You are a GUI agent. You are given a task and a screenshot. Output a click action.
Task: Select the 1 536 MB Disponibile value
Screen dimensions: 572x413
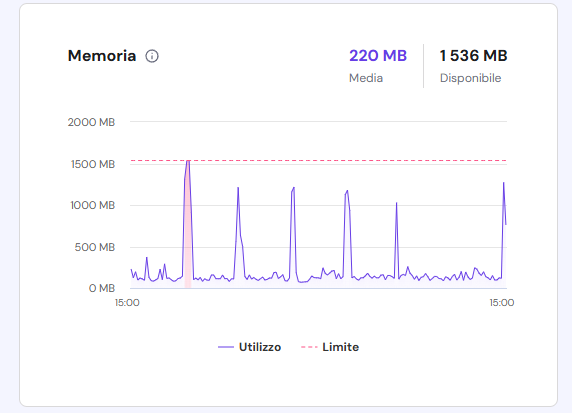pos(473,56)
